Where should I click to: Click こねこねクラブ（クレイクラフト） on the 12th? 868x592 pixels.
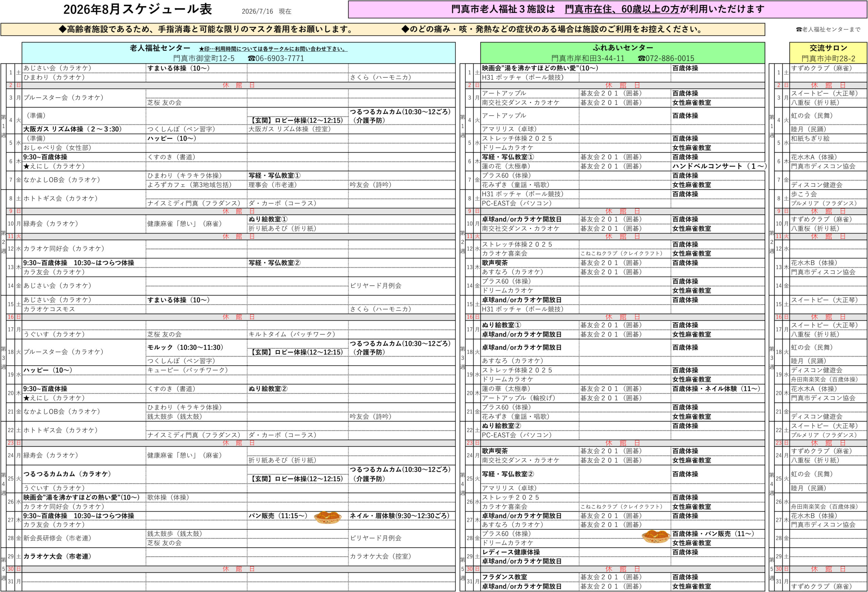(x=622, y=253)
